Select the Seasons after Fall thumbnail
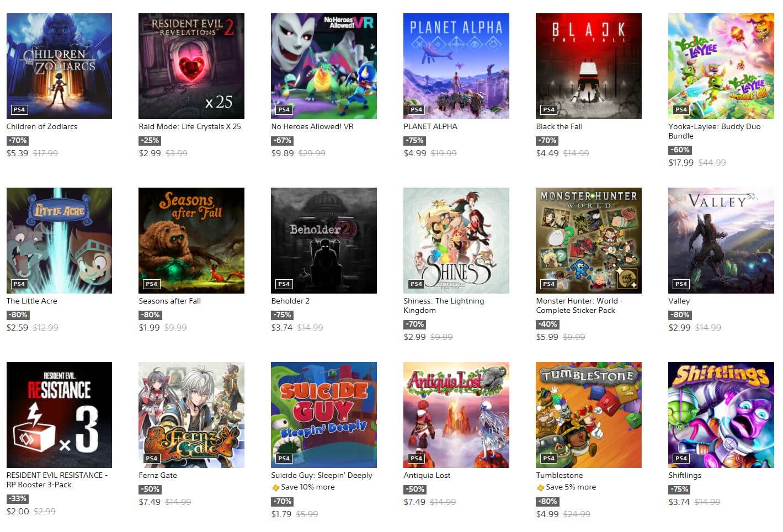This screenshot has height=532, width=783. click(191, 241)
